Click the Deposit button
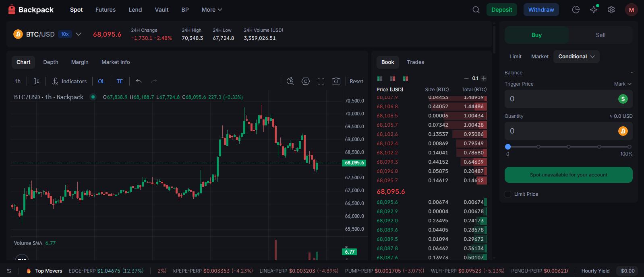 pyautogui.click(x=501, y=10)
